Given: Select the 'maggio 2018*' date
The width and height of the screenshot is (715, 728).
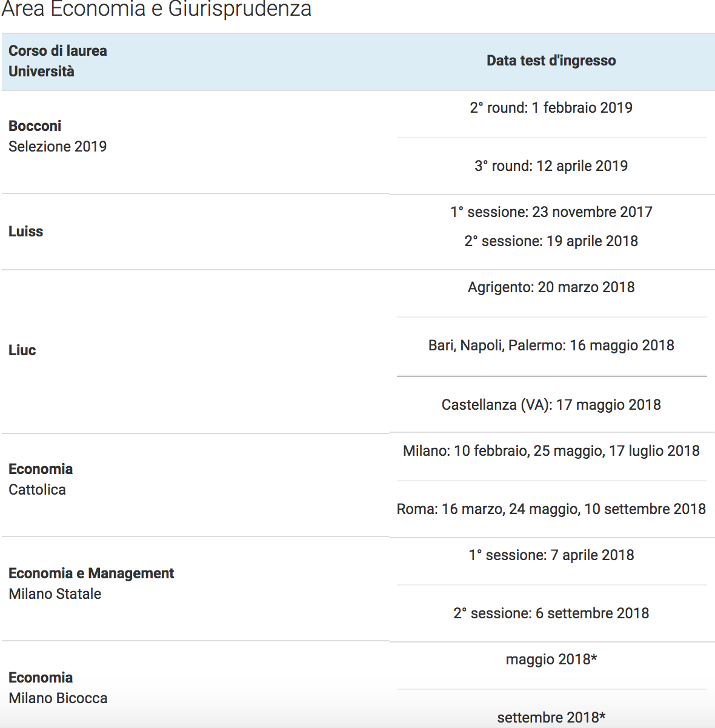Looking at the screenshot, I should click(x=551, y=660).
